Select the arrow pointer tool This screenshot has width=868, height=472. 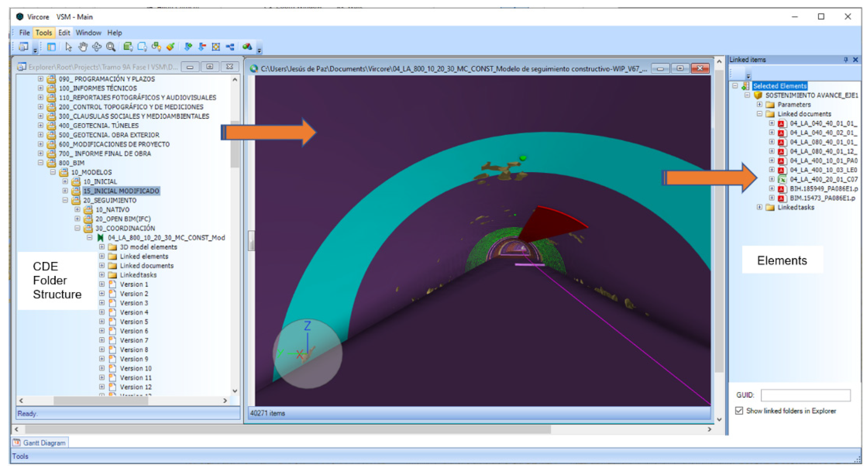[68, 47]
